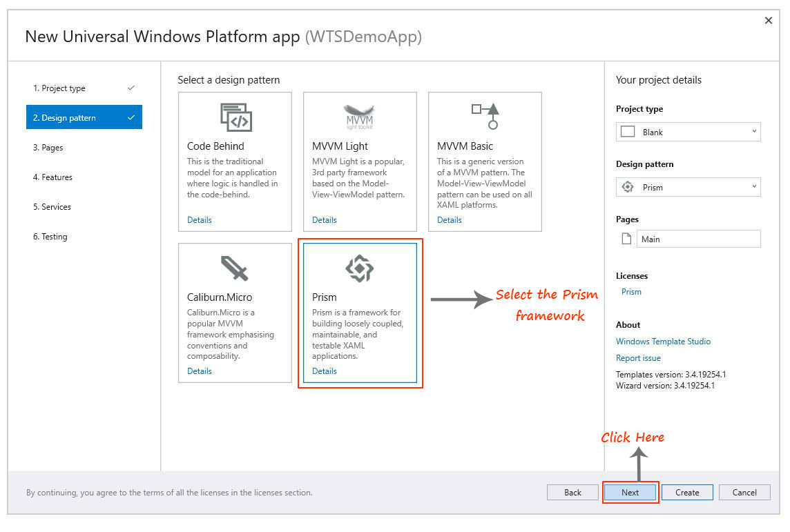Select the Prism card title
This screenshot has width=790, height=532.
pos(325,297)
